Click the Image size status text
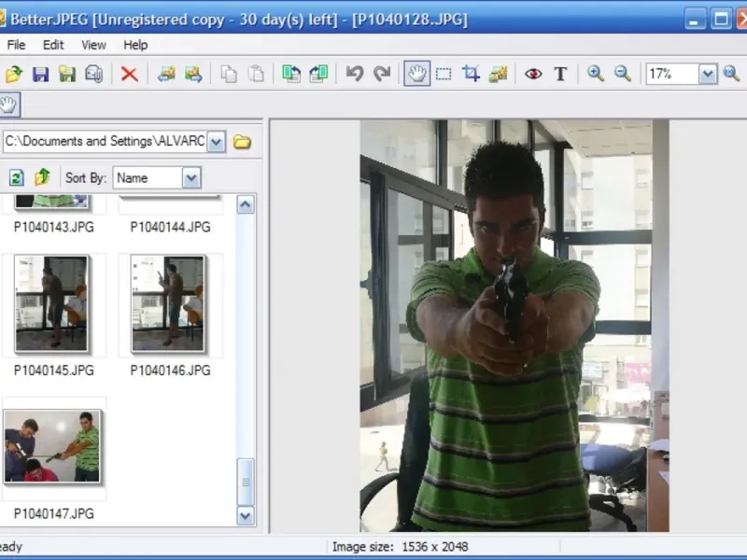The image size is (747, 560). pos(401,547)
